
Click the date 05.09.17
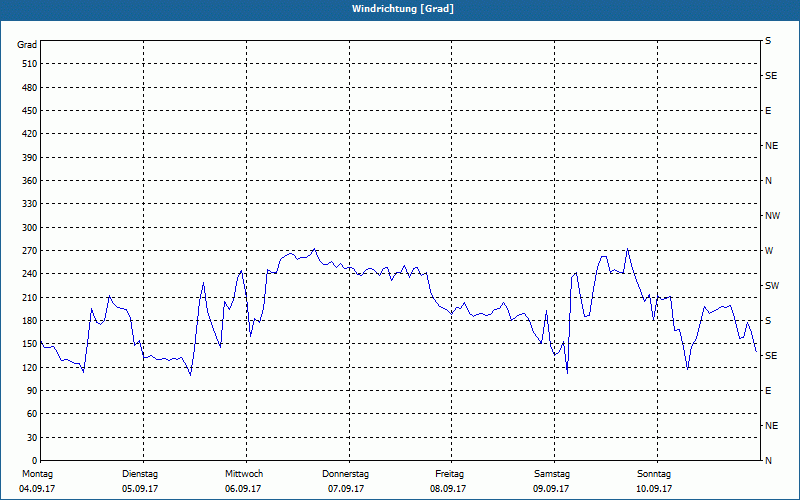140,489
